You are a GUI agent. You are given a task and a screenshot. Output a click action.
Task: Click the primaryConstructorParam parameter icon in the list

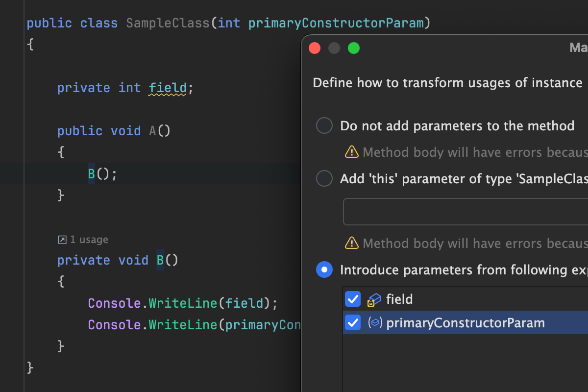(375, 323)
